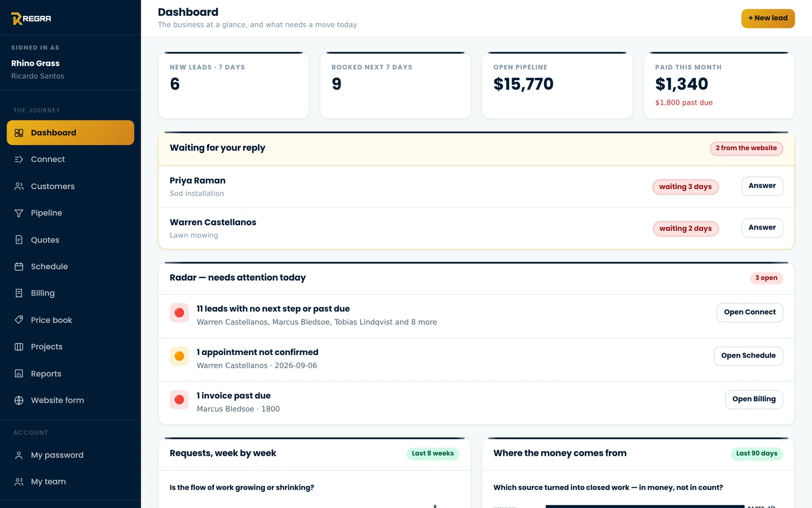This screenshot has height=508, width=812.
Task: Click the Dashboard grid icon in sidebar
Action: (x=19, y=133)
